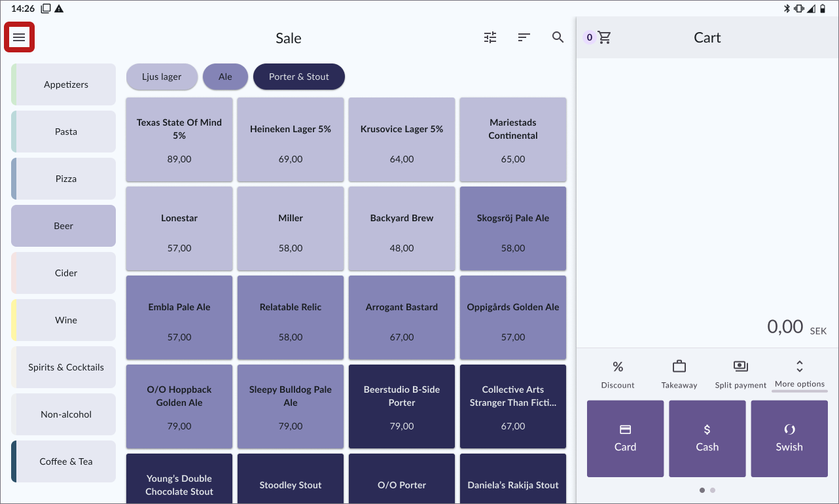Add Lonestar beer to cart
839x504 pixels.
[x=179, y=229]
